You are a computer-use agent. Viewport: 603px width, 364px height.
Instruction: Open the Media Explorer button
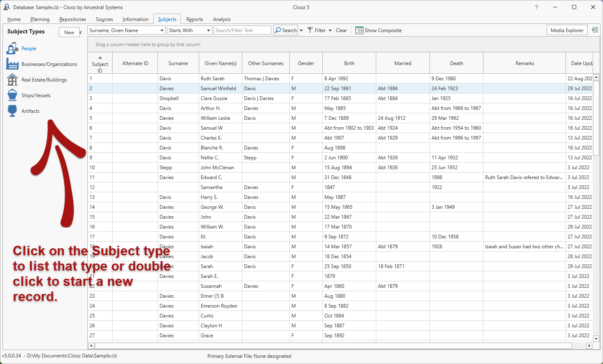pos(567,30)
